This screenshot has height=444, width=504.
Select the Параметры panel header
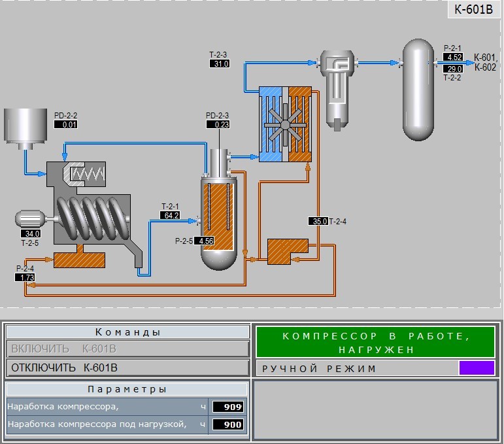(x=127, y=389)
